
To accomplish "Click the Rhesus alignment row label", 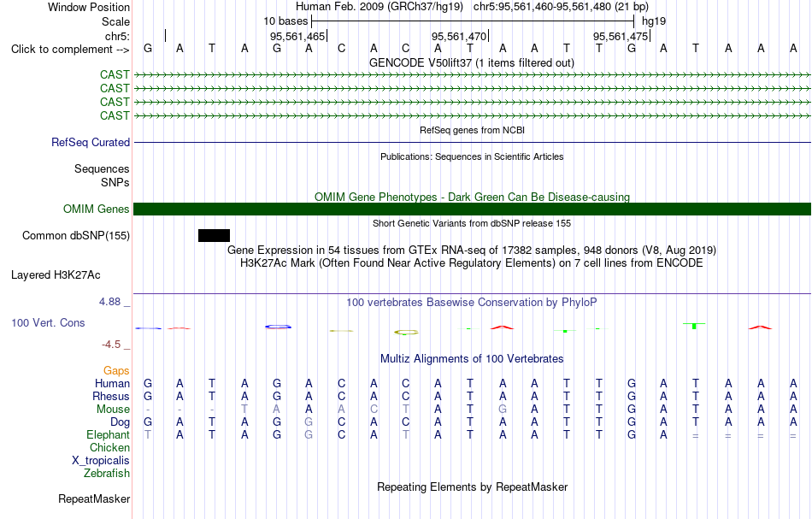I will click(x=111, y=396).
